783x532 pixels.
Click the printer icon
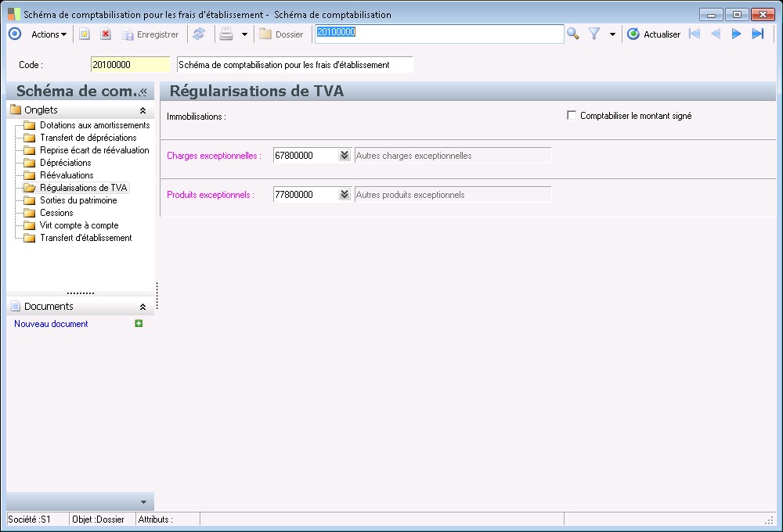pos(226,34)
